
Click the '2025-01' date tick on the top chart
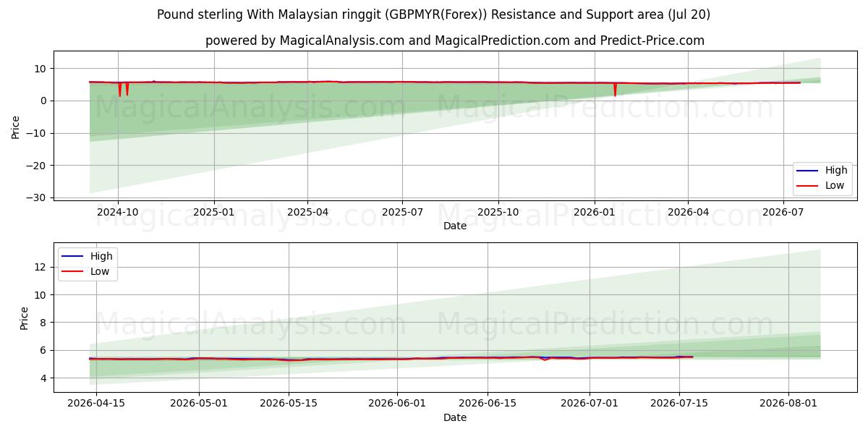pyautogui.click(x=214, y=212)
